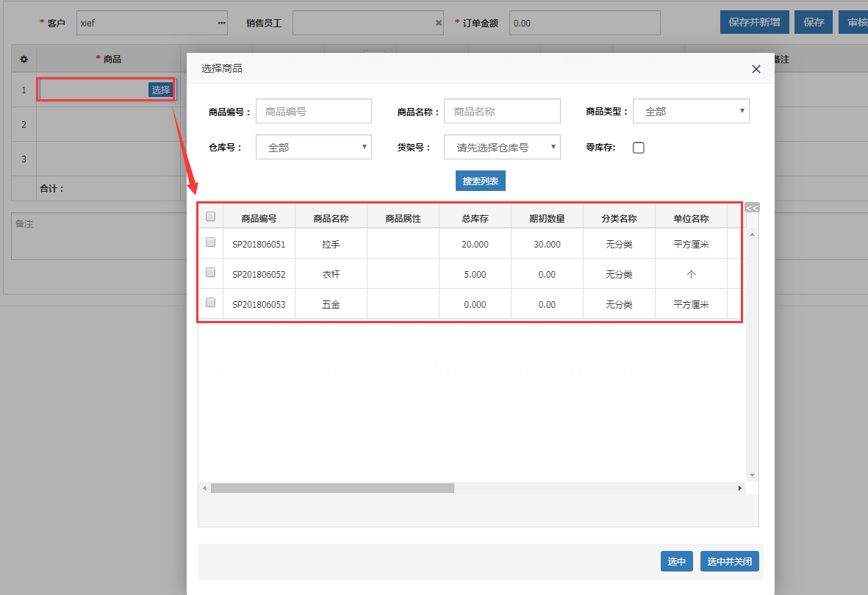The width and height of the screenshot is (868, 595).
Task: Click the horizontal scrollbar thumb in product list
Action: point(332,488)
